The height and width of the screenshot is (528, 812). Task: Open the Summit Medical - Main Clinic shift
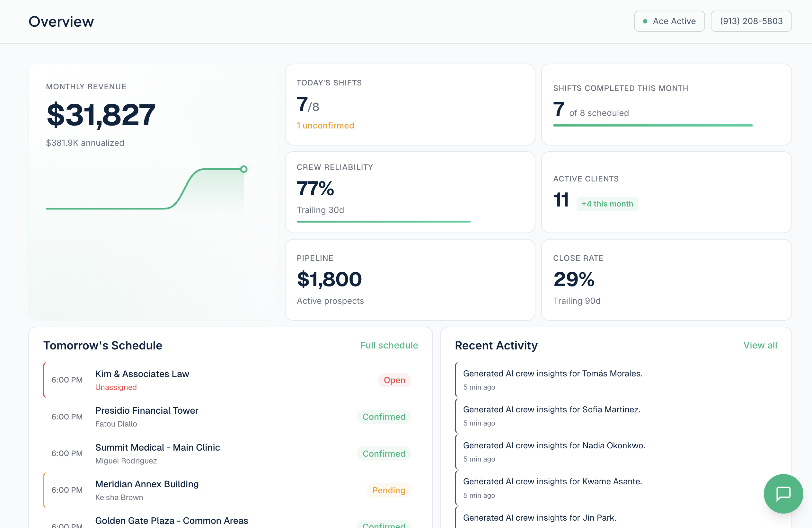227,453
